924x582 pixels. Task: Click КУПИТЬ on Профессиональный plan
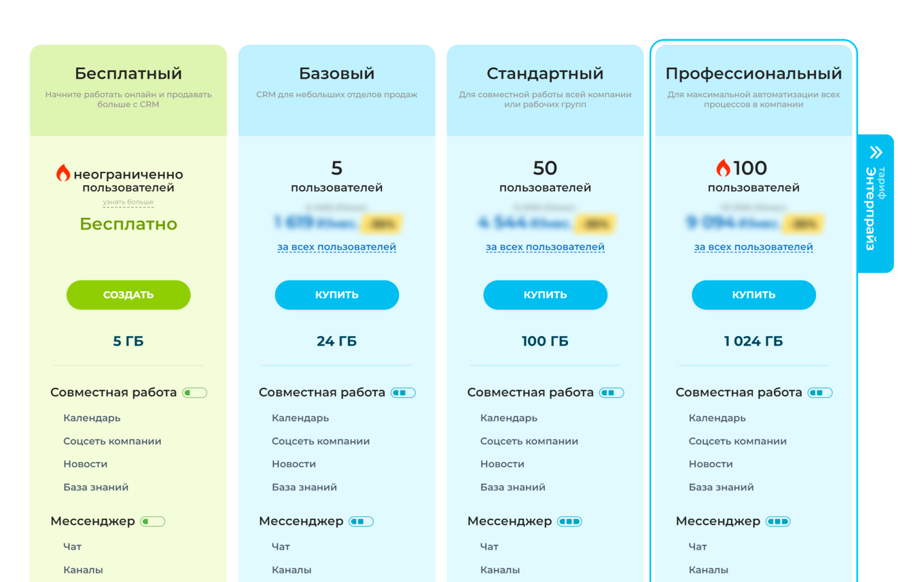tap(753, 295)
